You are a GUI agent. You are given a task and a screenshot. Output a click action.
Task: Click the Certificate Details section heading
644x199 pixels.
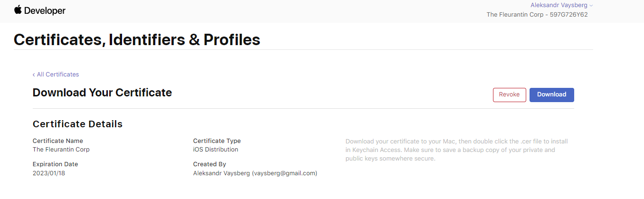point(77,124)
